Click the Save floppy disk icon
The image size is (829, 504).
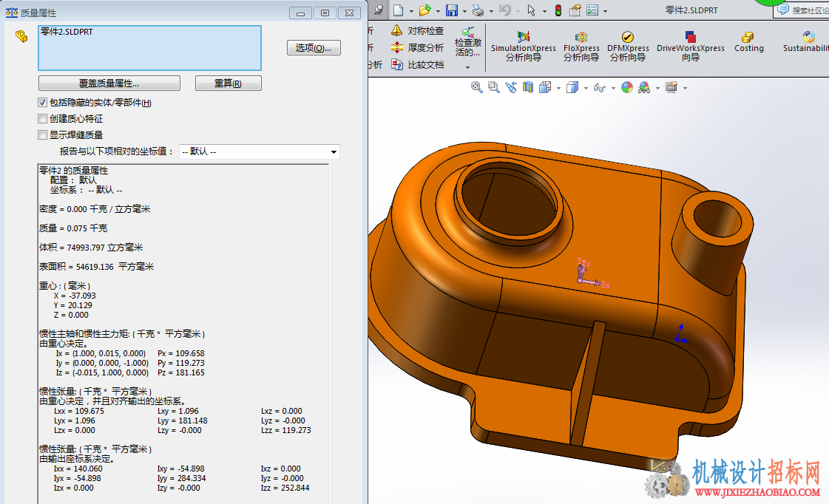point(452,10)
